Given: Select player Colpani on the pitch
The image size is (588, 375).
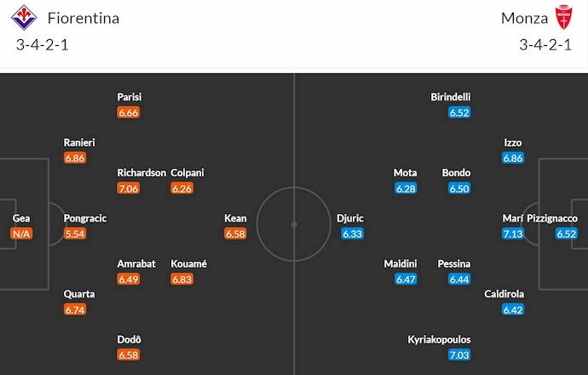Looking at the screenshot, I should pyautogui.click(x=187, y=173).
